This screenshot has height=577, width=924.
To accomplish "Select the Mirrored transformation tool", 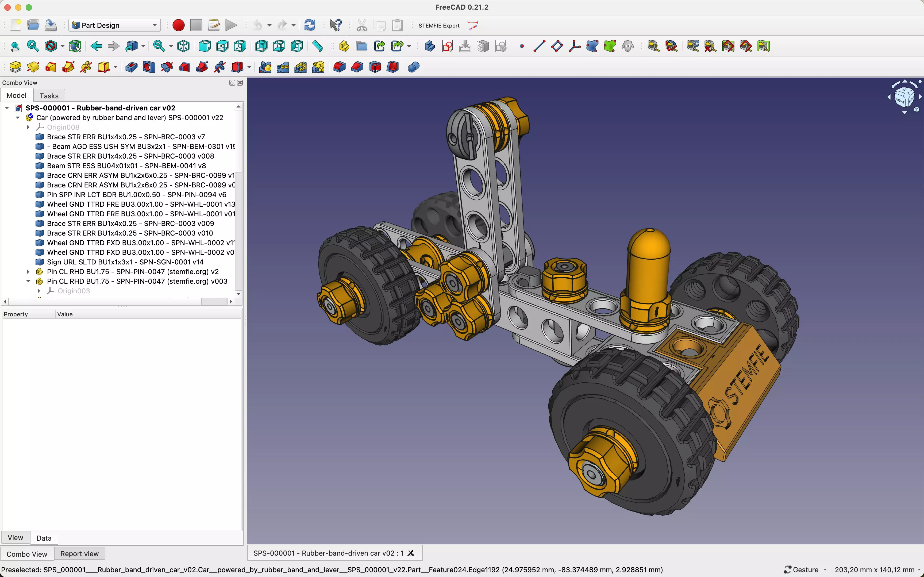I will point(265,67).
